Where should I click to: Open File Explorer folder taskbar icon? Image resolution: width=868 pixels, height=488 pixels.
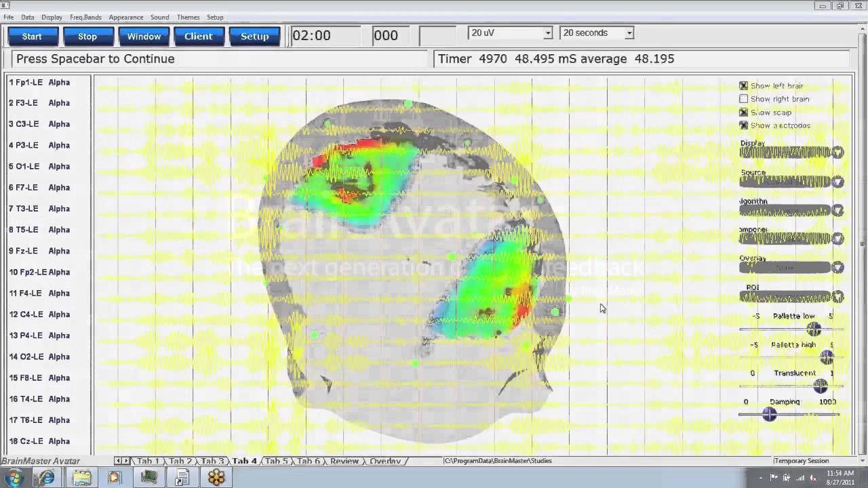coord(82,478)
